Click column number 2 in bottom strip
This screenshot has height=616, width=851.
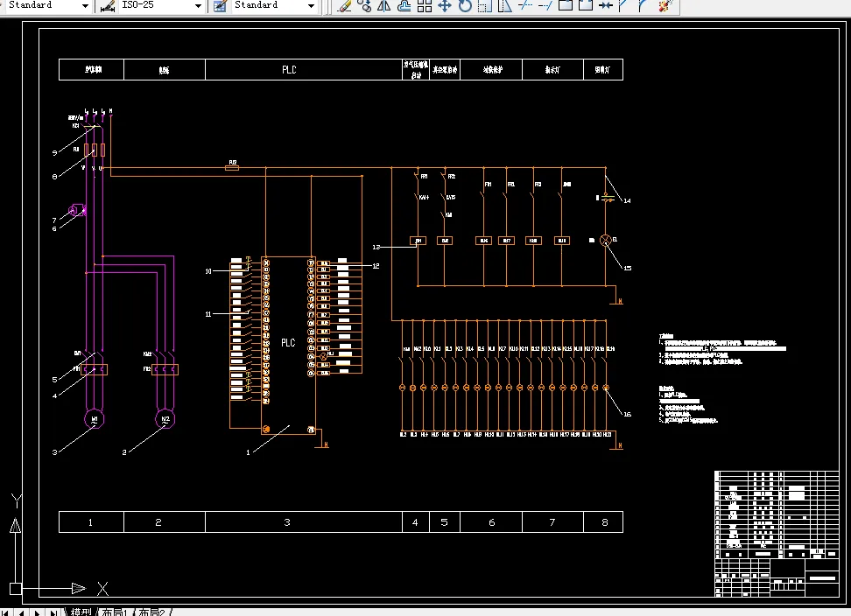[158, 522]
